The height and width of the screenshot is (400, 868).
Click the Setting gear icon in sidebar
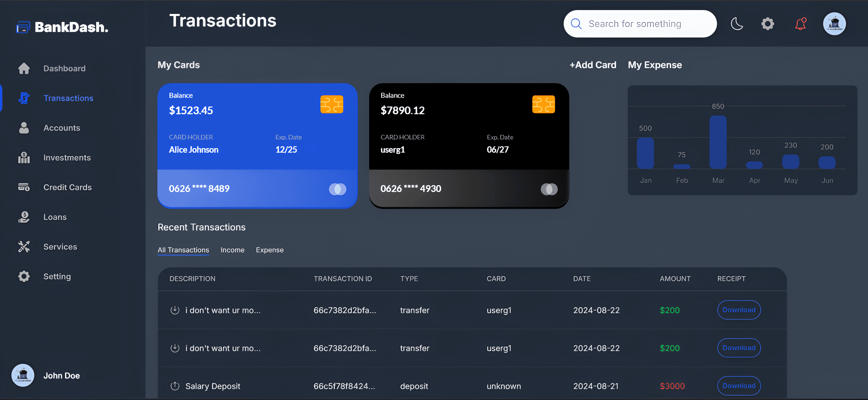click(24, 276)
